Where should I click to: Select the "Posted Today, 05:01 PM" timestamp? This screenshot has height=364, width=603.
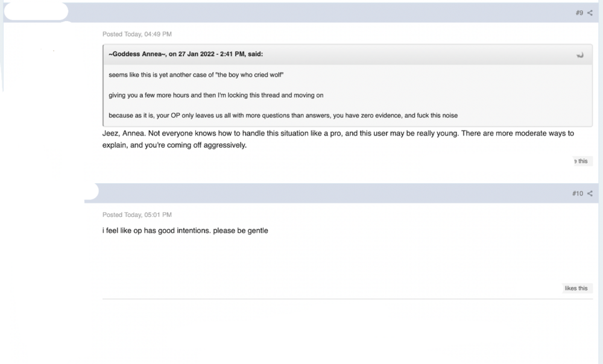pos(137,215)
